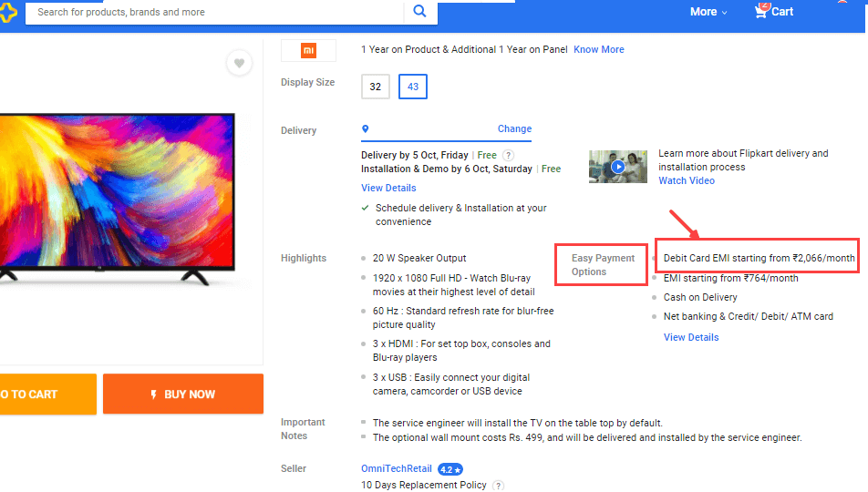Click the Easy Payment Options label
868x492 pixels.
click(604, 264)
